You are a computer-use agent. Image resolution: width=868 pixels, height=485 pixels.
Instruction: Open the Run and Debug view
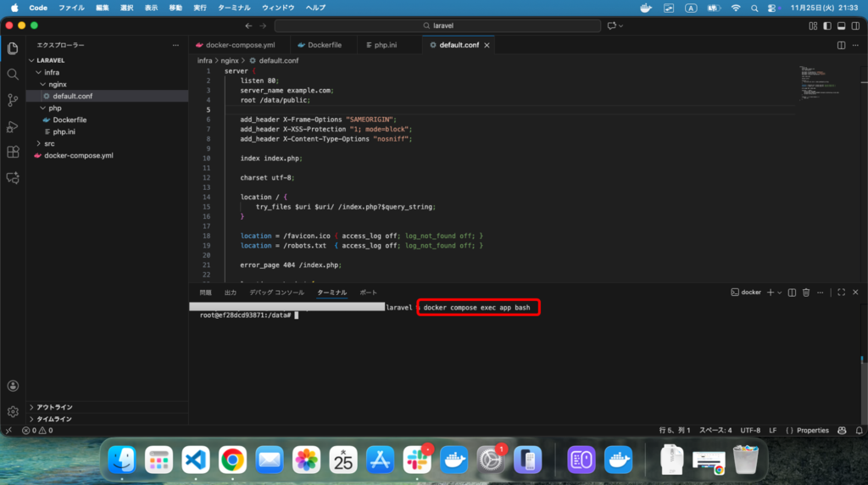pos(13,126)
